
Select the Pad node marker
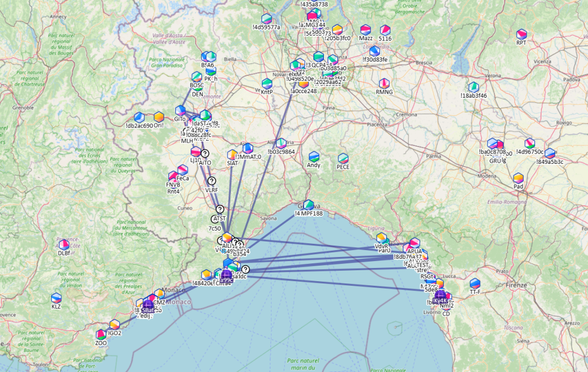click(519, 178)
